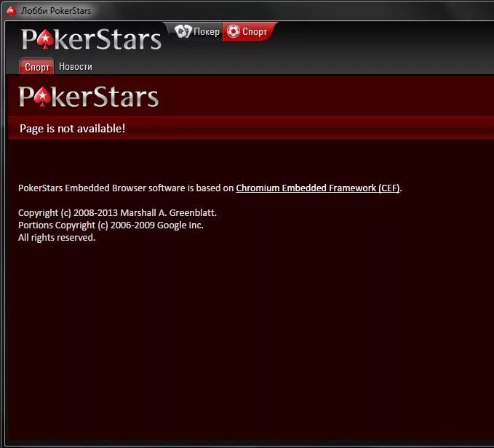Click the Marshall A. Greenblatt copyright line

pos(117,213)
